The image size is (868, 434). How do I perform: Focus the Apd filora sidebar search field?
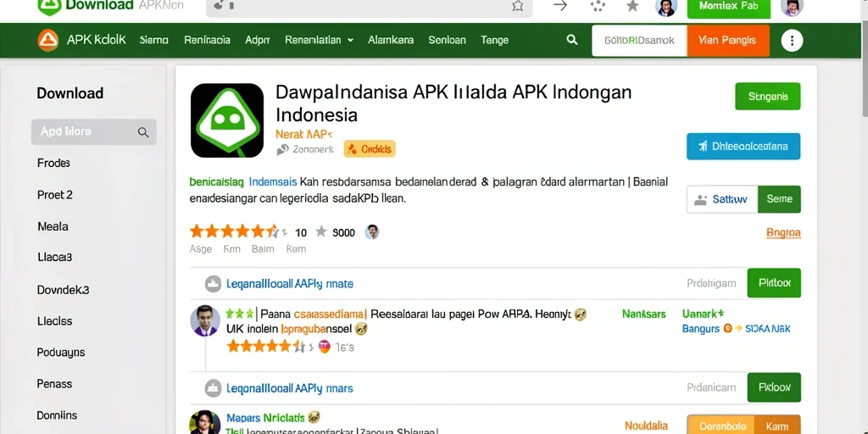(93, 131)
